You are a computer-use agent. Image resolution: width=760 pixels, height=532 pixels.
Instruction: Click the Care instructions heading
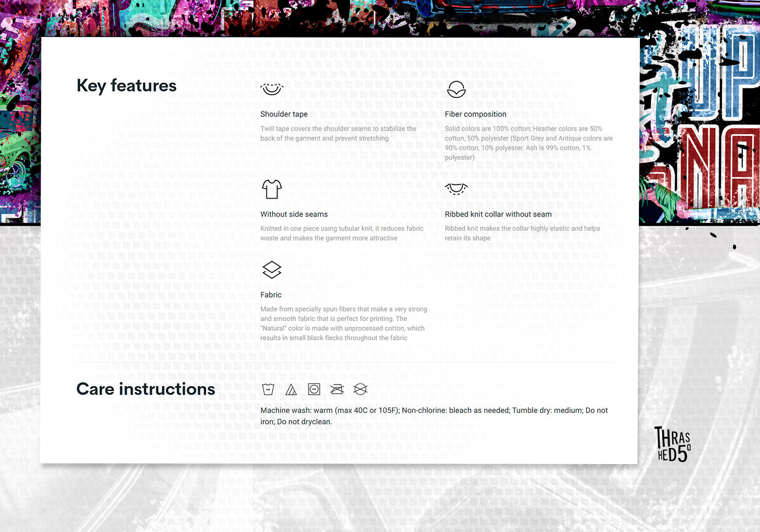(146, 389)
